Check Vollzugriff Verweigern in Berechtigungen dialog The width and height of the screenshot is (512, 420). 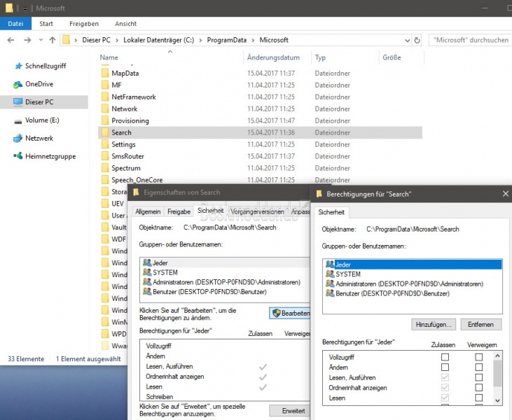(478, 357)
